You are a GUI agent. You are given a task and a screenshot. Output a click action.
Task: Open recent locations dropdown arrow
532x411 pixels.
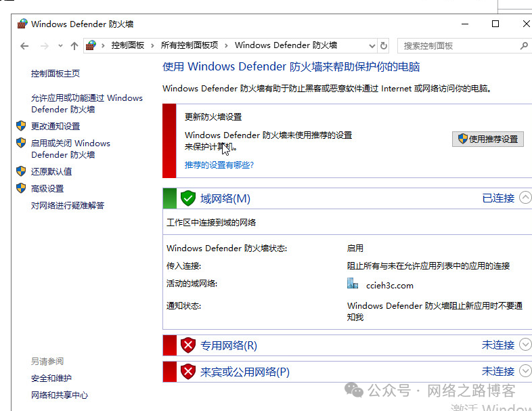pyautogui.click(x=60, y=45)
